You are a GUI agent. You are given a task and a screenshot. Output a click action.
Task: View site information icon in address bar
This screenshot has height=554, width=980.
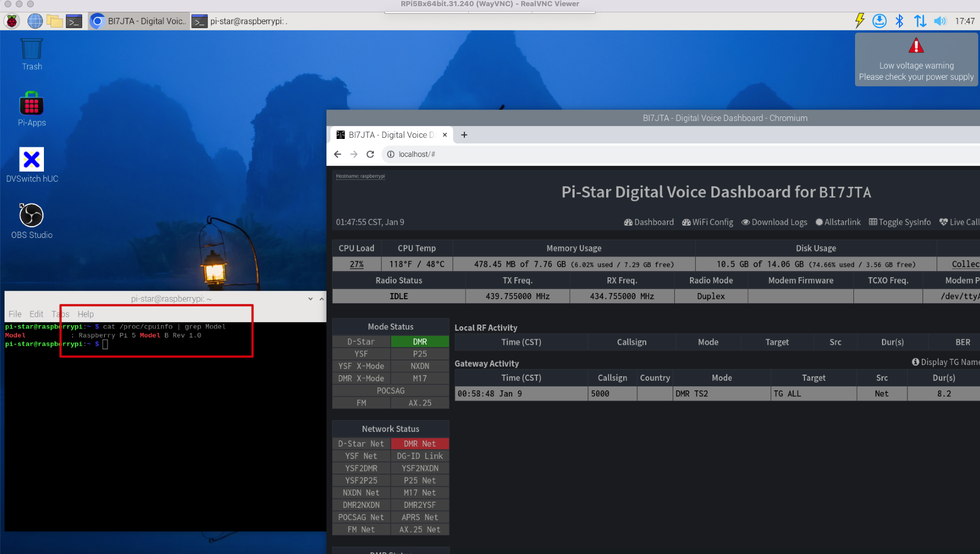[x=391, y=154]
